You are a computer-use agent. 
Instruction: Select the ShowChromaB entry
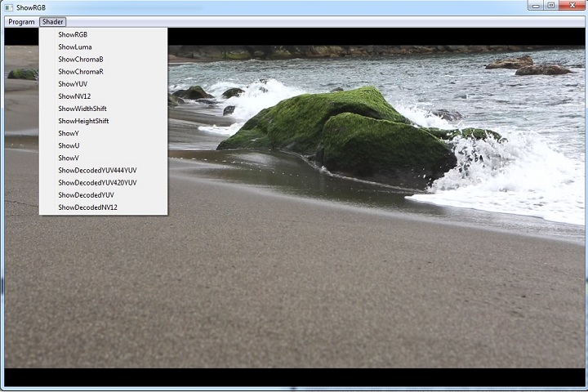pyautogui.click(x=103, y=60)
